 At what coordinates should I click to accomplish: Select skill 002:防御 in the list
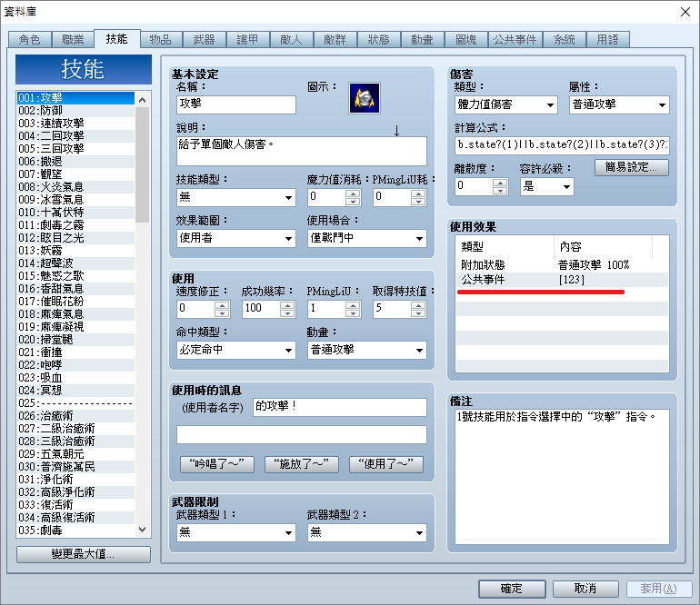(75, 111)
